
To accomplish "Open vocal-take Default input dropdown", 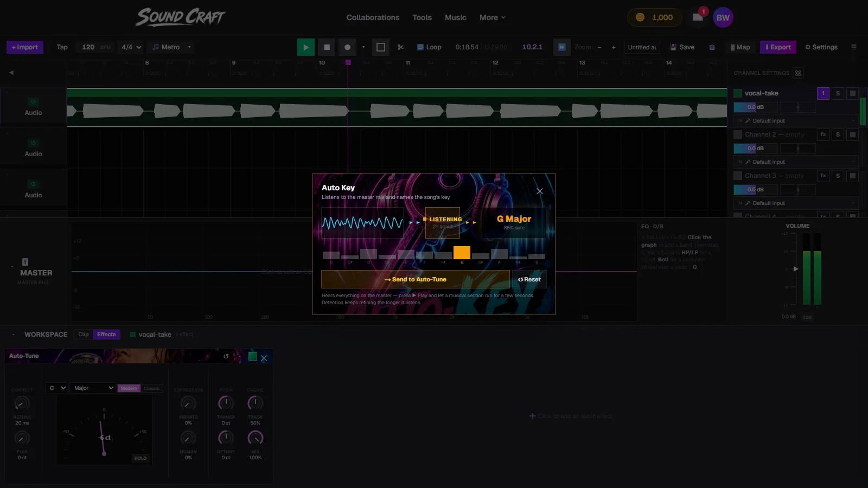I will pos(796,120).
